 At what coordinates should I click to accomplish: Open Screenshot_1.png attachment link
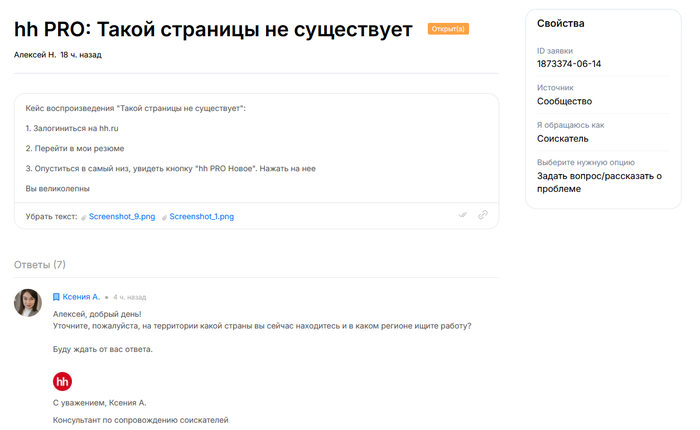point(201,217)
